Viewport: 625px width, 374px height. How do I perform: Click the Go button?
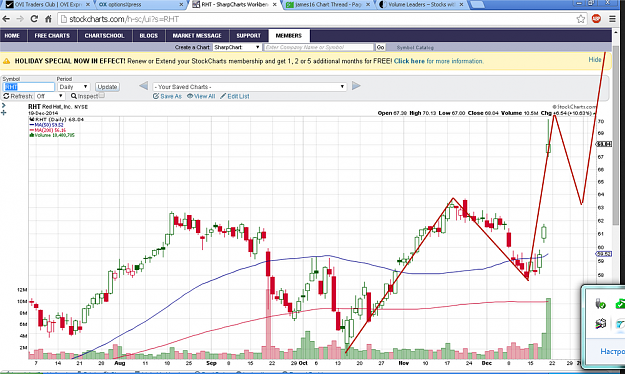click(380, 47)
